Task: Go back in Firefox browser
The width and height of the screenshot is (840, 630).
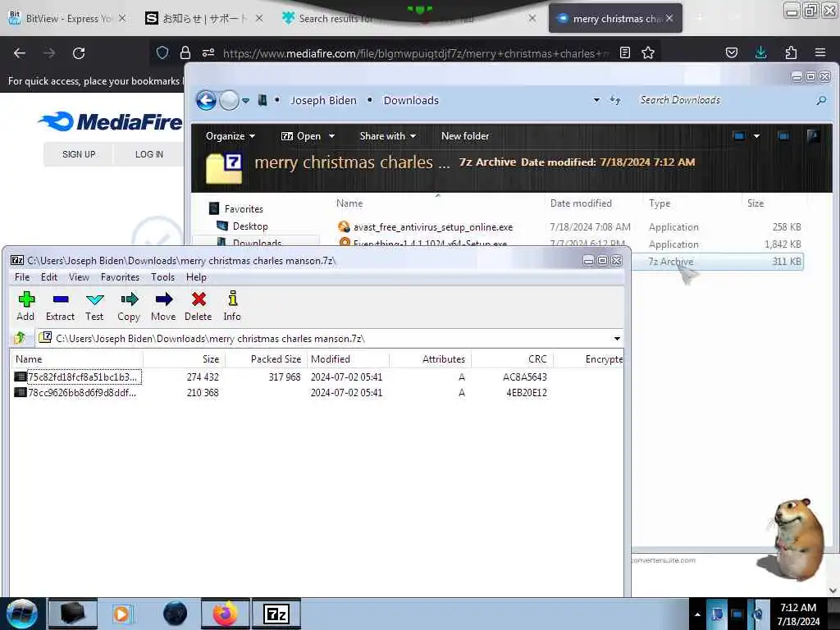Action: point(20,53)
